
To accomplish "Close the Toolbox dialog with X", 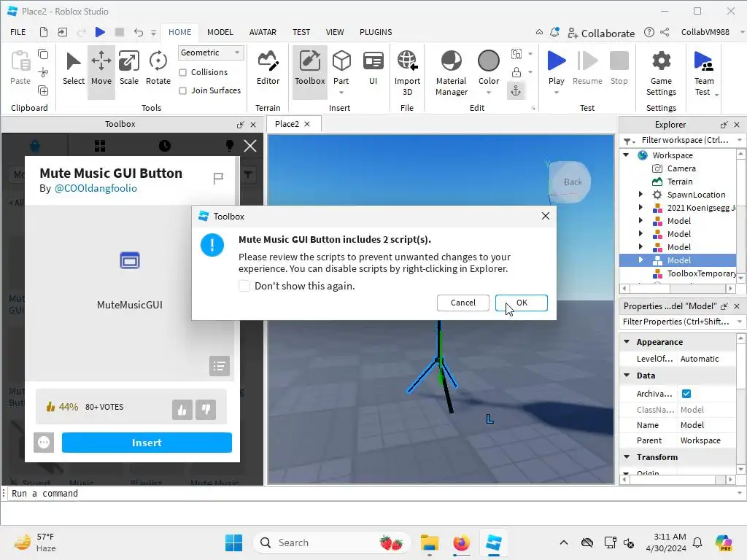I will point(546,216).
